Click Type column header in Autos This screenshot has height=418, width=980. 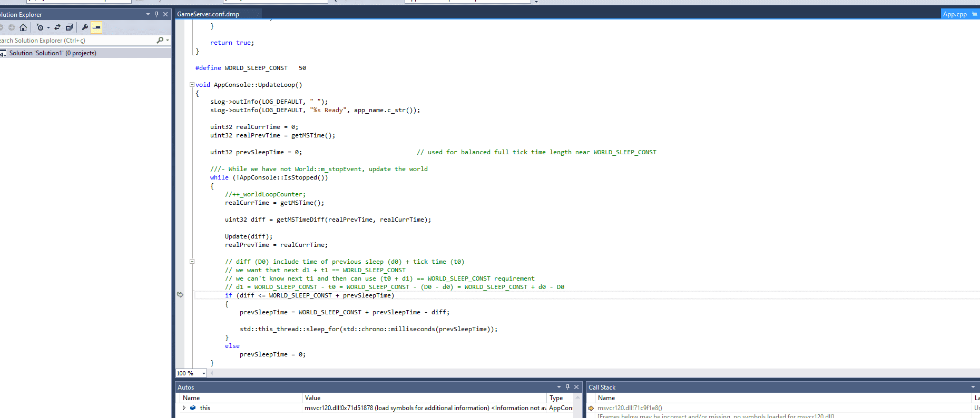coord(560,398)
